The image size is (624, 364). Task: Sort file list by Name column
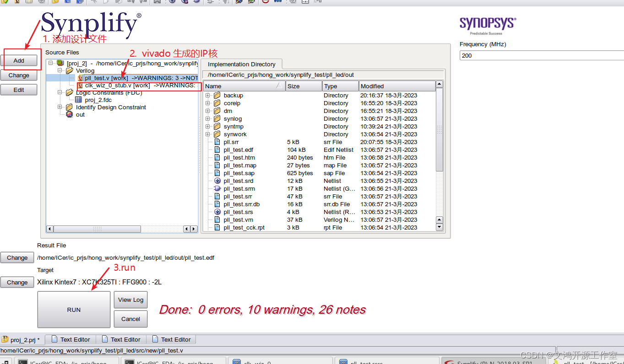tap(244, 86)
